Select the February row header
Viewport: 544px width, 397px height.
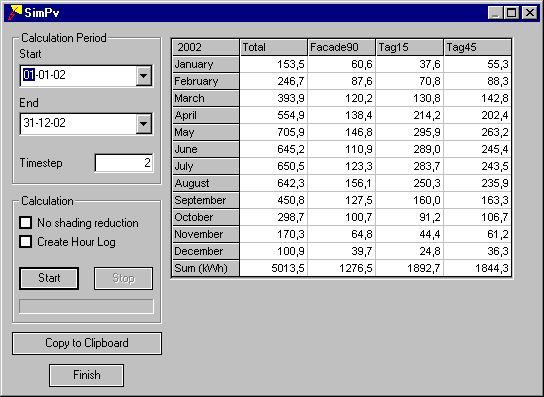[x=206, y=81]
